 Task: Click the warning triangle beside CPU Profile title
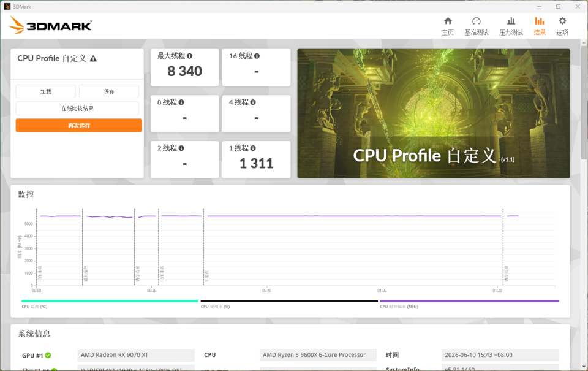tap(93, 59)
